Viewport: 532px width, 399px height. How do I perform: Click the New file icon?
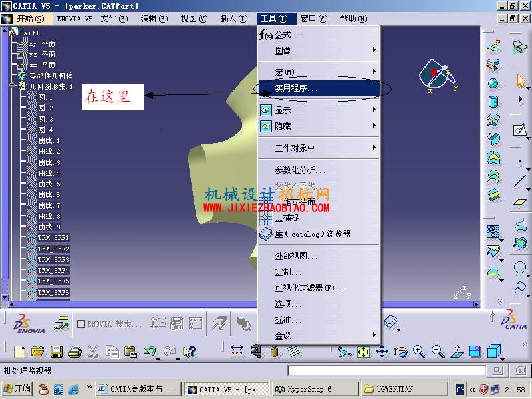click(x=20, y=352)
